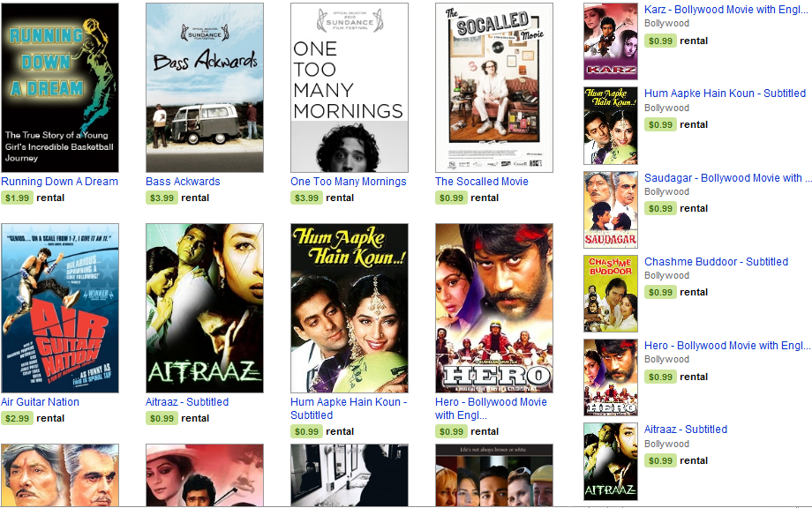Select the Saudagar sidebar thumbnail
The height and width of the screenshot is (508, 812).
[611, 210]
